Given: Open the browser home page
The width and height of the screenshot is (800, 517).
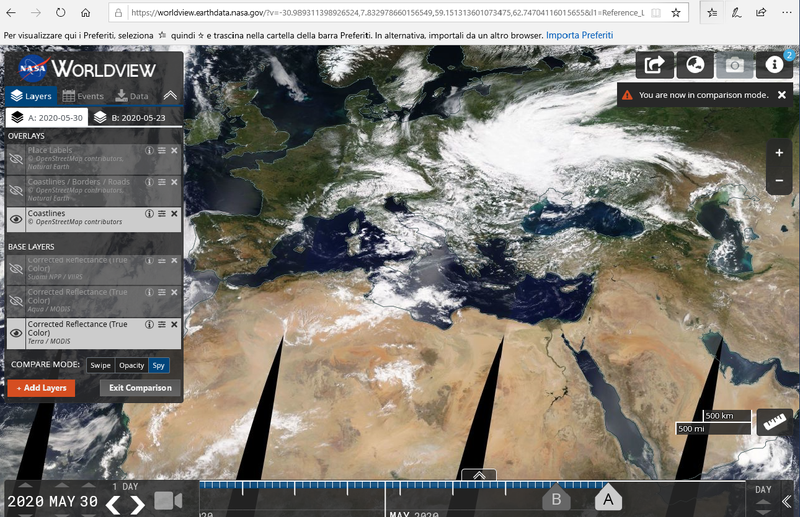Looking at the screenshot, I should 85,13.
